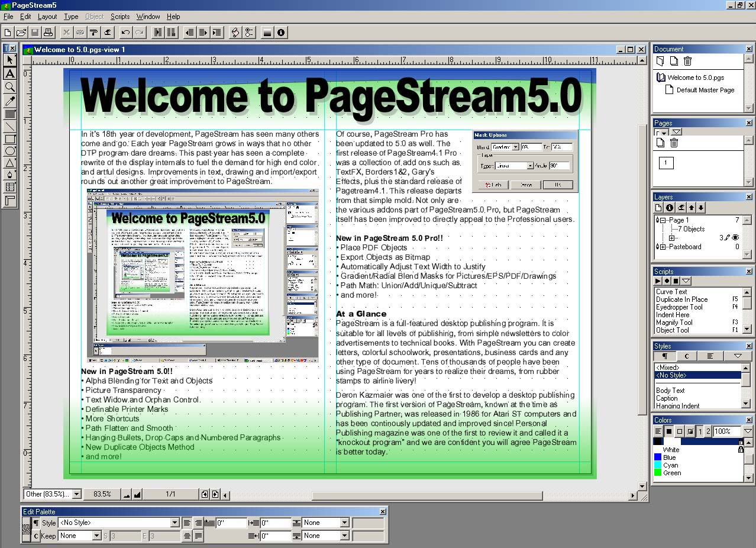The image size is (756, 548).
Task: Choose the Pen tool in the toolbox
Action: [x=9, y=175]
